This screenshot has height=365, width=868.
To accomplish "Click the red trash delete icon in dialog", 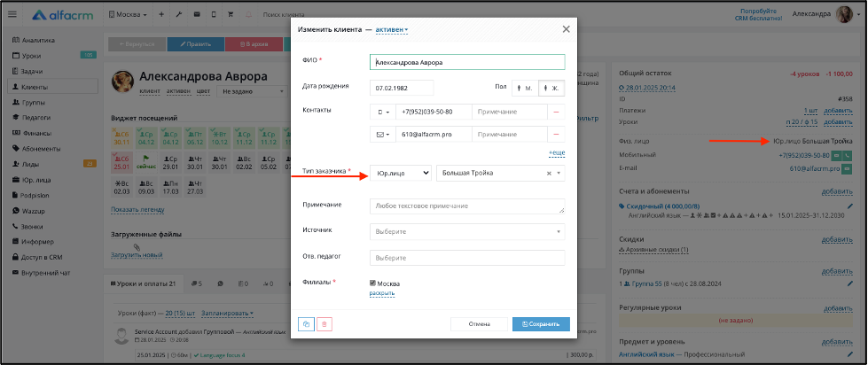I will click(x=325, y=324).
